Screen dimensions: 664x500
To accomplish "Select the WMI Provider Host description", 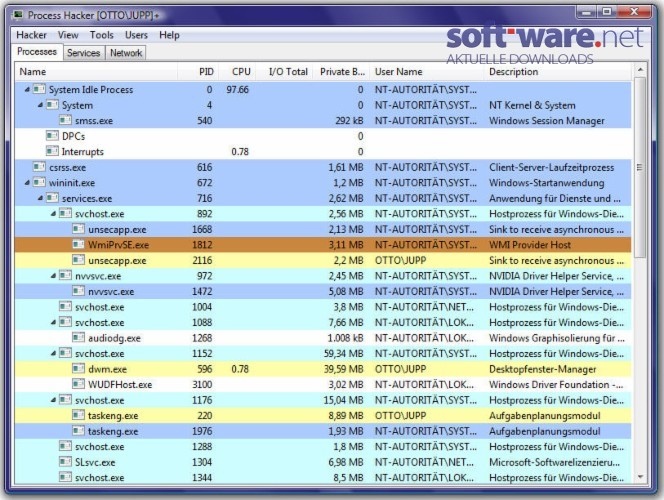I will click(x=530, y=245).
